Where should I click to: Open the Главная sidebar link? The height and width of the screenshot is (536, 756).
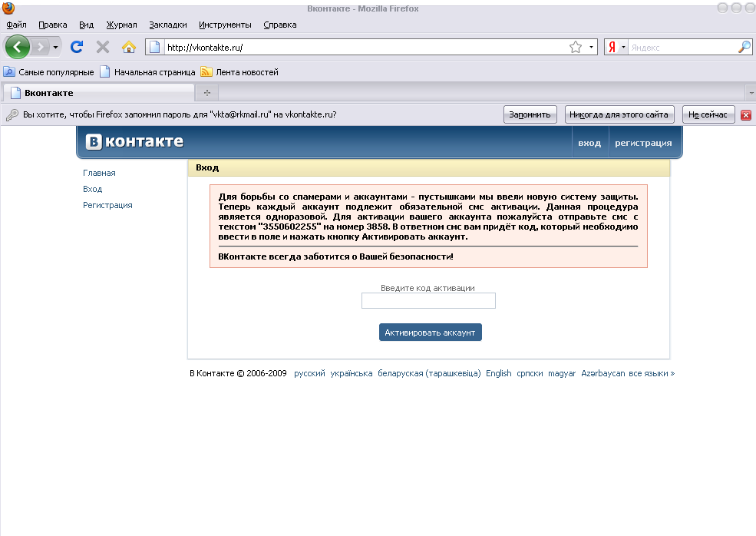[99, 173]
